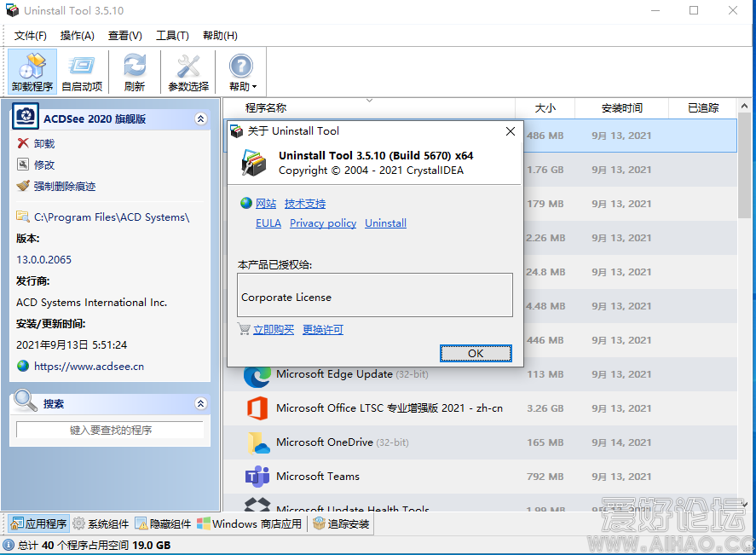Viewport: 756px width, 555px height.
Task: Open the 工具(T) menu
Action: point(172,36)
